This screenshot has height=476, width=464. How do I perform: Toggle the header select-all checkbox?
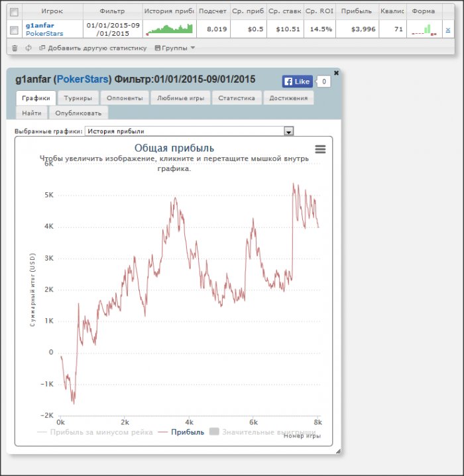[14, 12]
